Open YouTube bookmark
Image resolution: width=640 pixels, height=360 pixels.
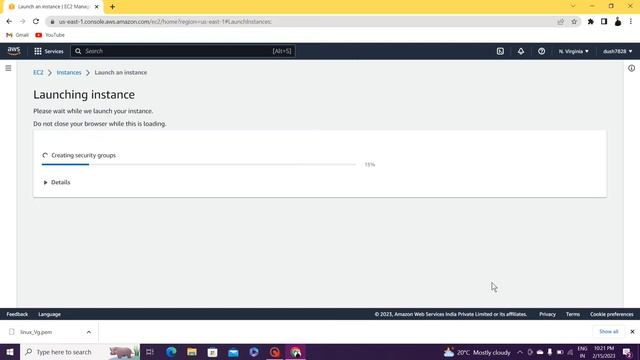point(50,35)
